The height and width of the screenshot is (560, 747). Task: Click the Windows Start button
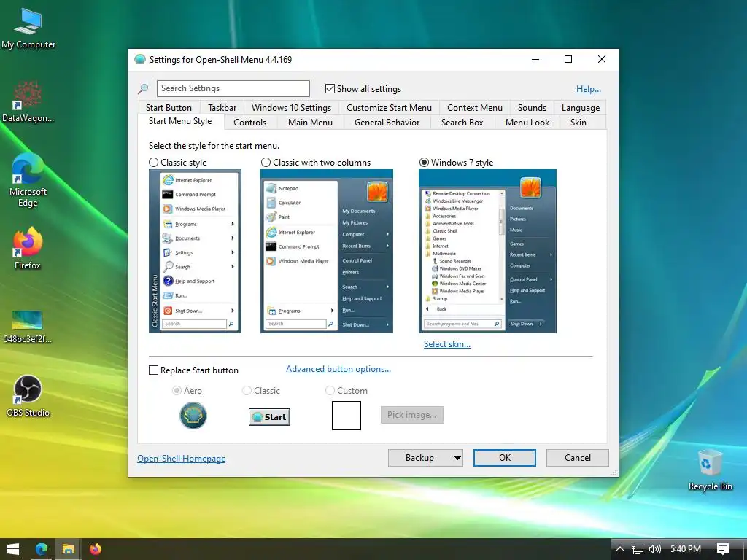tap(13, 549)
